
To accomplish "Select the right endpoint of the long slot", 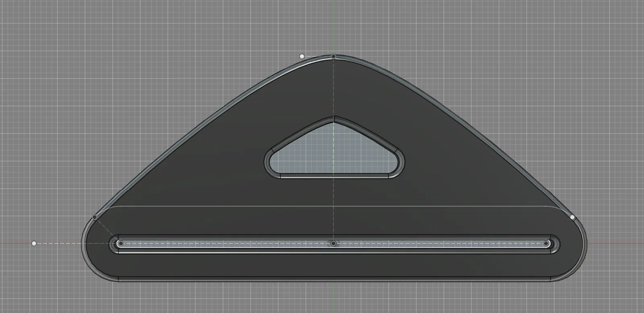I will coord(546,243).
